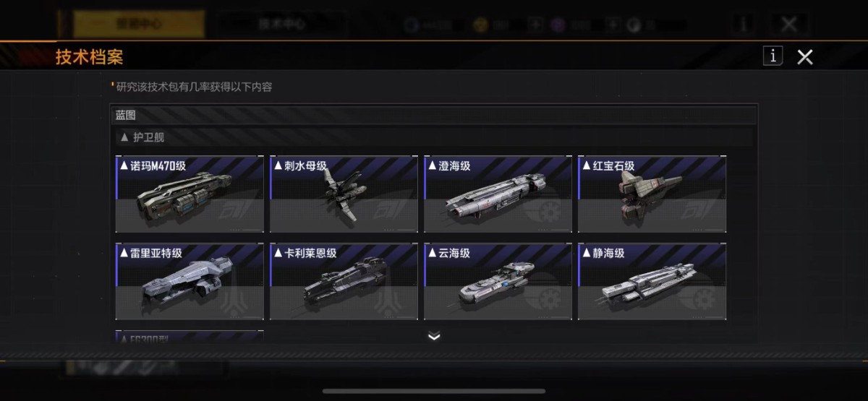
Task: Click the dimmed background close X button
Action: coord(789,24)
